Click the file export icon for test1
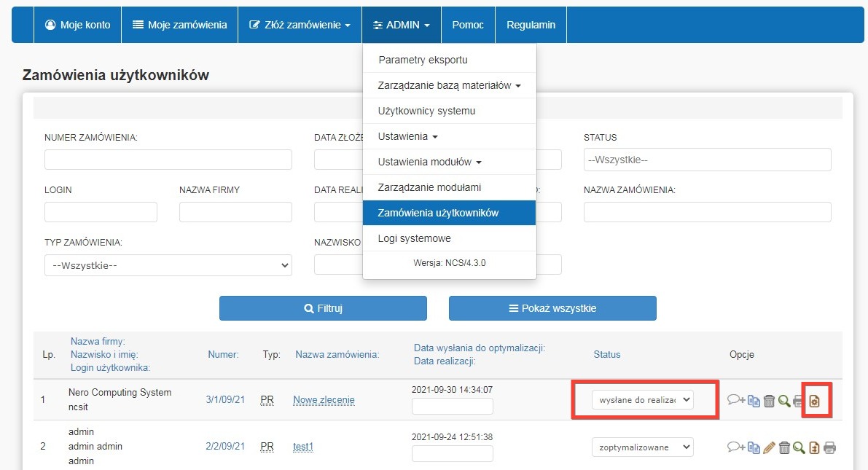Image resolution: width=868 pixels, height=470 pixels. [814, 447]
